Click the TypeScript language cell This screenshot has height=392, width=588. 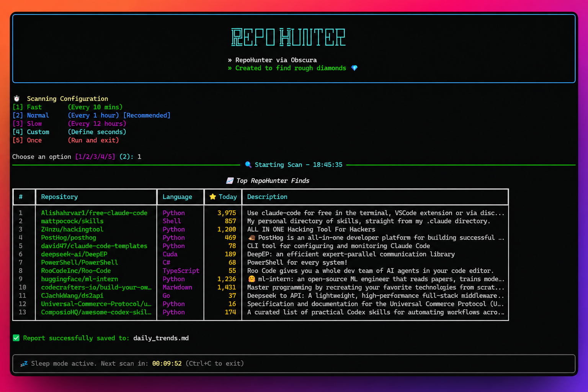pyautogui.click(x=181, y=271)
